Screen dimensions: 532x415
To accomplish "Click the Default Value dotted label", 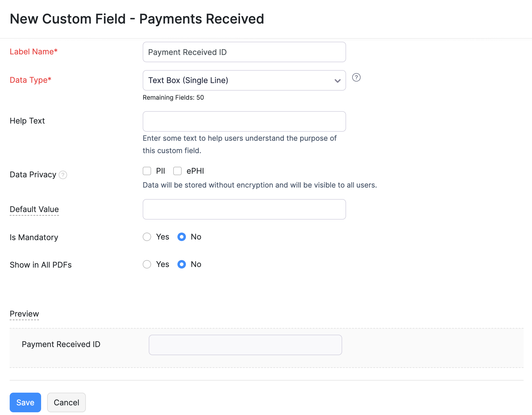I will (x=34, y=209).
